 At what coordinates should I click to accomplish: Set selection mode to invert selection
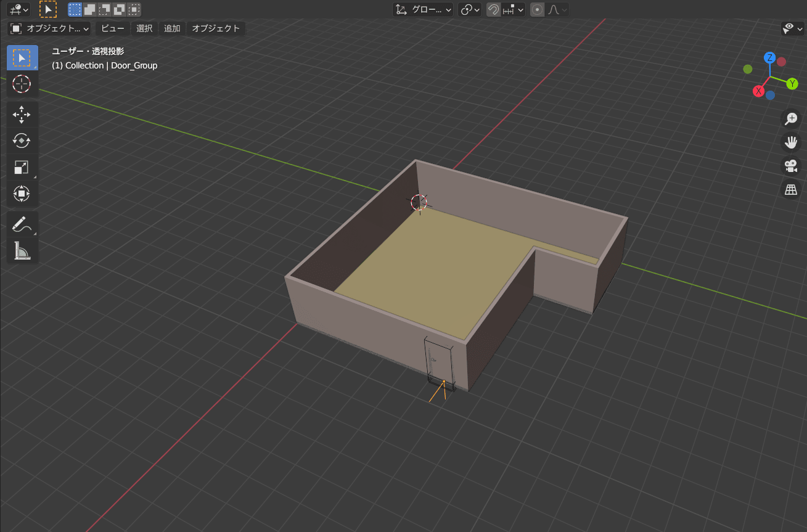coord(120,9)
